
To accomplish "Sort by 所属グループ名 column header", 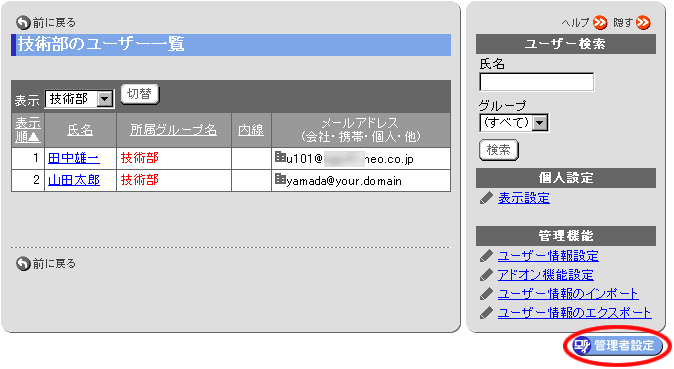I will (174, 130).
